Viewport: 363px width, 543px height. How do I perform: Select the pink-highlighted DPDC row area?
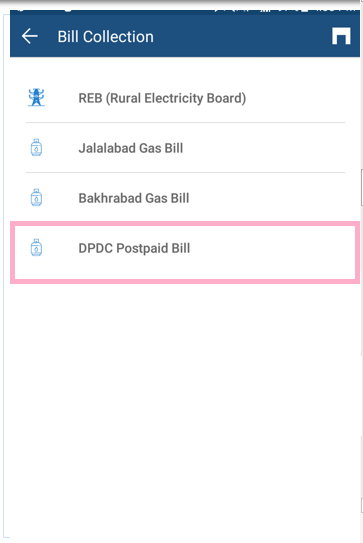[185, 252]
